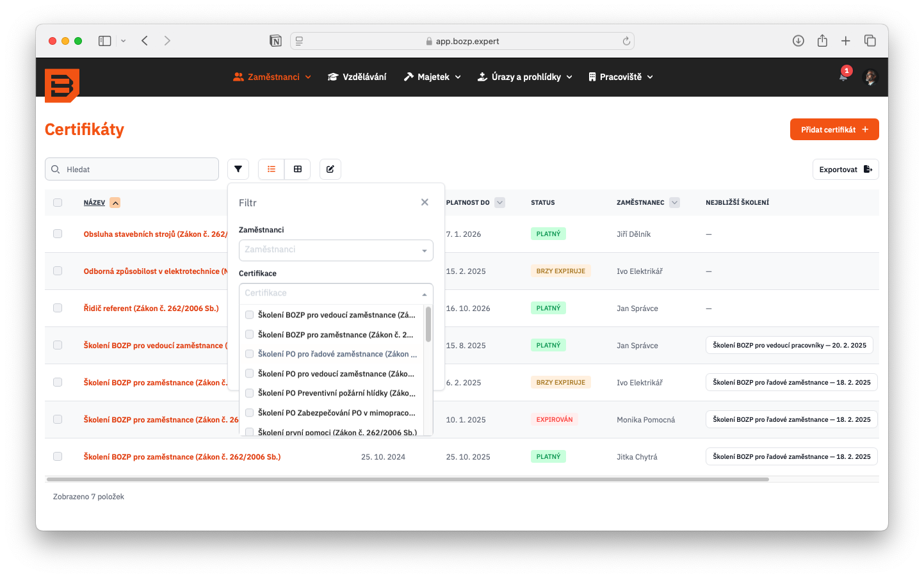
Task: Open the notifications bell
Action: [x=843, y=76]
